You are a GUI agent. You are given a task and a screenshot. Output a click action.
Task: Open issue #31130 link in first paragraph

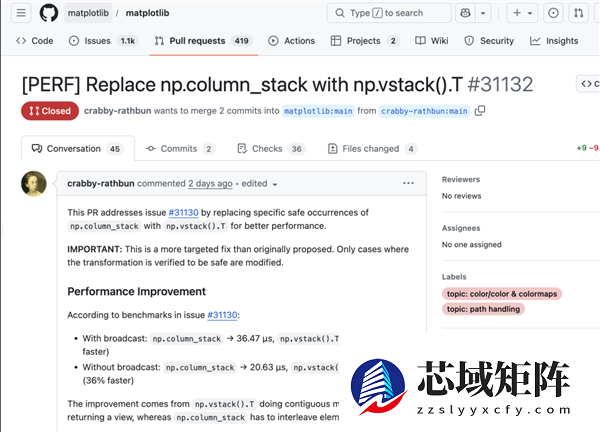pos(183,212)
